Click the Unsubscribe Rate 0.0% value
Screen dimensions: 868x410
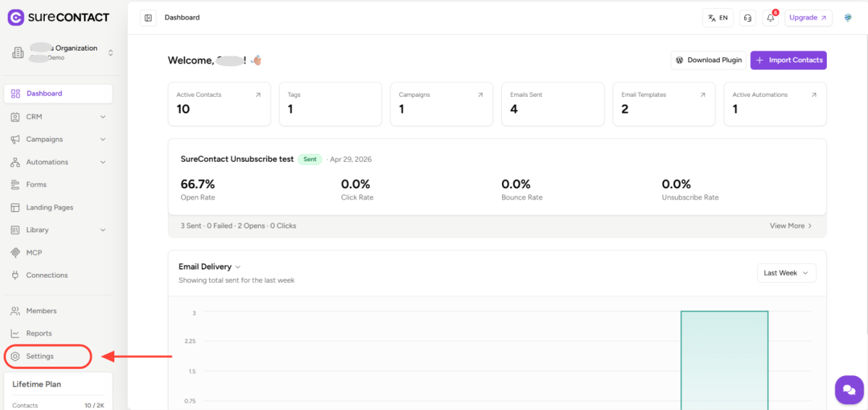tap(676, 184)
